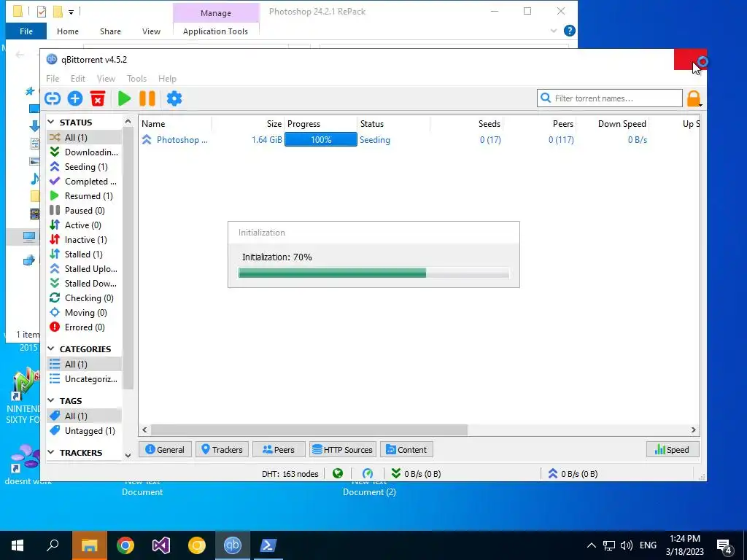Switch to the Content tab
This screenshot has width=747, height=560.
click(x=407, y=449)
